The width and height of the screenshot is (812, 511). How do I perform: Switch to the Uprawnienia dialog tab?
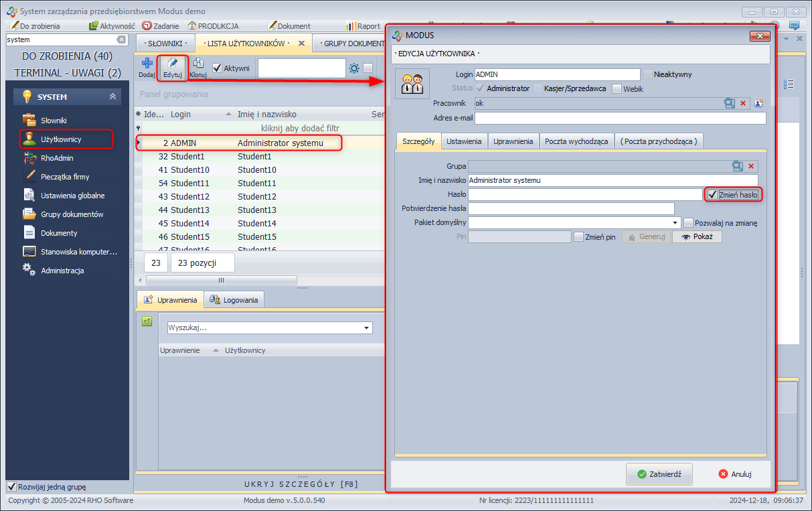click(x=513, y=141)
